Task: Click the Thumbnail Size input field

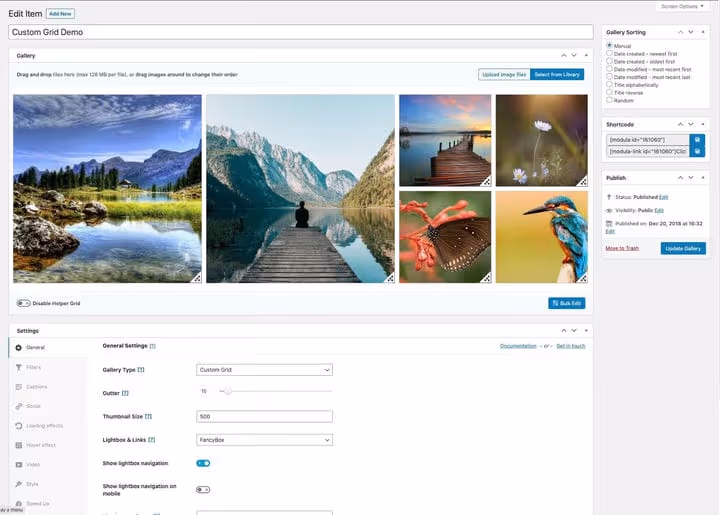Action: [264, 416]
